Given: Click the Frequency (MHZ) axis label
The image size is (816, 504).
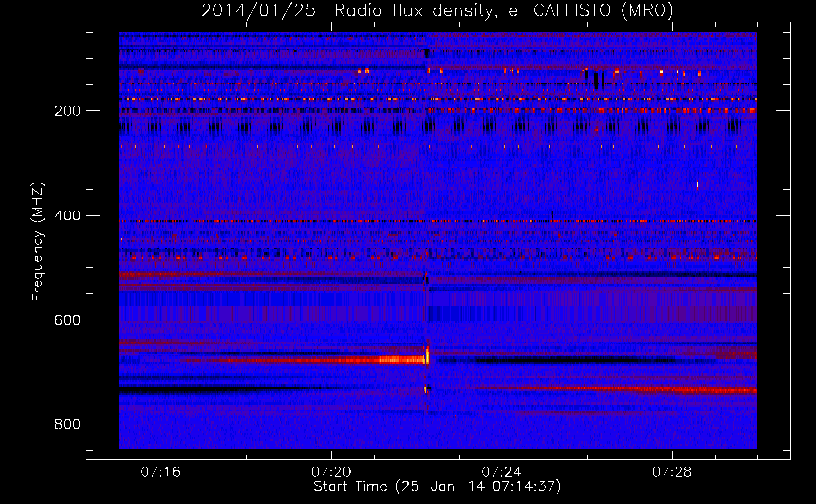Looking at the screenshot, I should click(x=37, y=241).
